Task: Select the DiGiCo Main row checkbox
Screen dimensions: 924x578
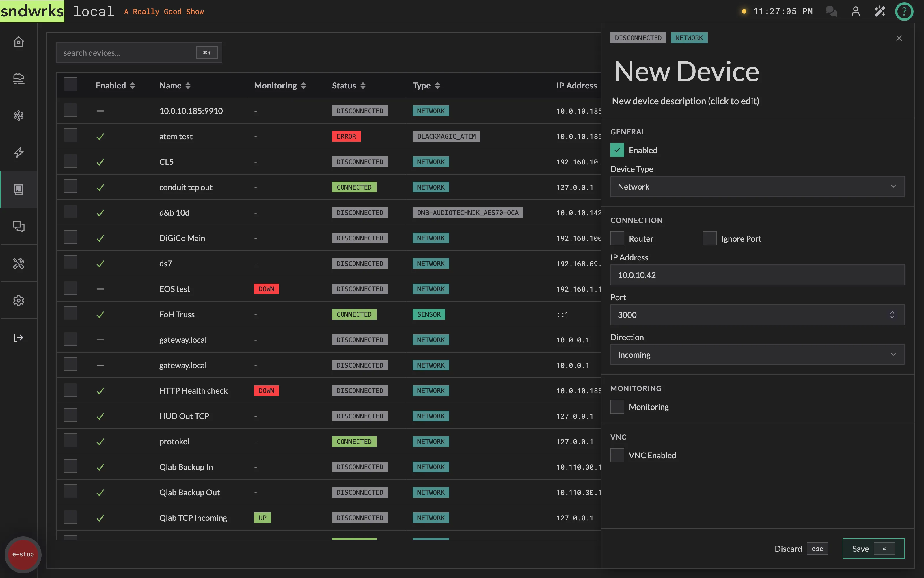Action: pyautogui.click(x=70, y=237)
